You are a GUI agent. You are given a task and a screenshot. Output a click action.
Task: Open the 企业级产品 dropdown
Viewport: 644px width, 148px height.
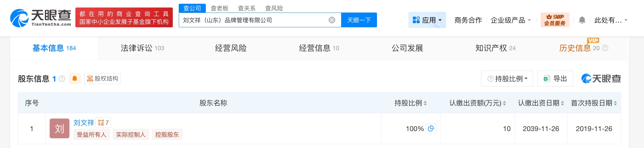(x=510, y=20)
